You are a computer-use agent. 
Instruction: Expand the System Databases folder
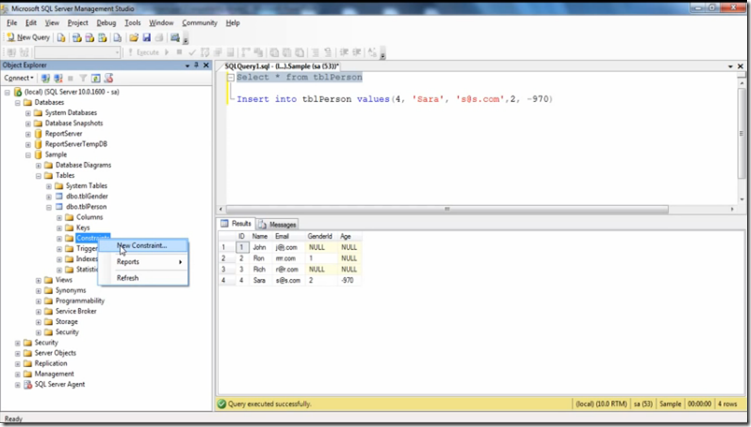(x=28, y=113)
